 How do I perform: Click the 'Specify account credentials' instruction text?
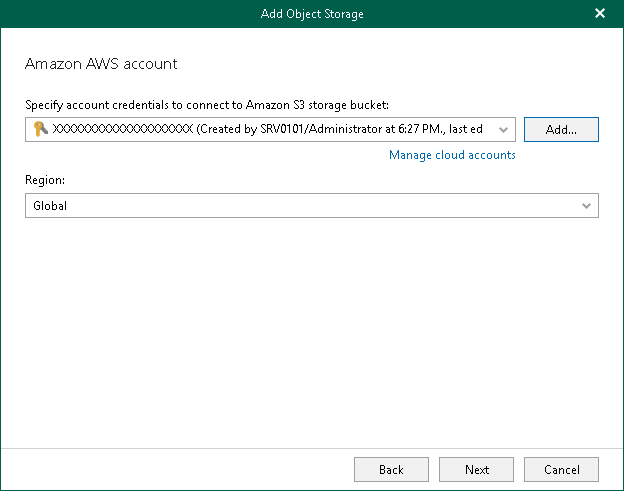coord(207,105)
